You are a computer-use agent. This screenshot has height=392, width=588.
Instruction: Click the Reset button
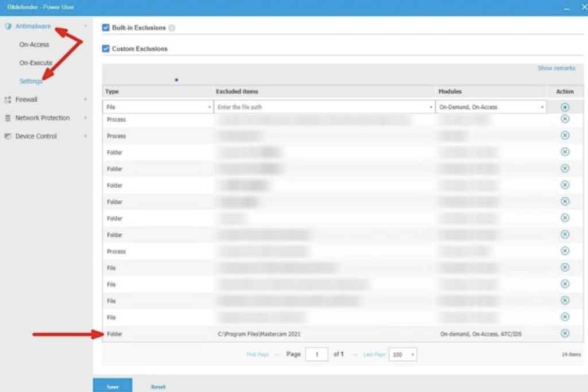click(x=158, y=387)
